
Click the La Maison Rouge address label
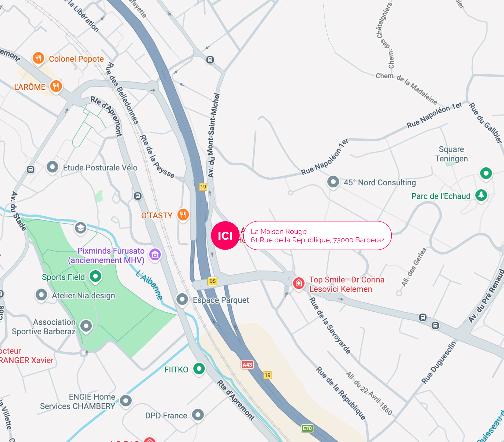click(x=318, y=236)
